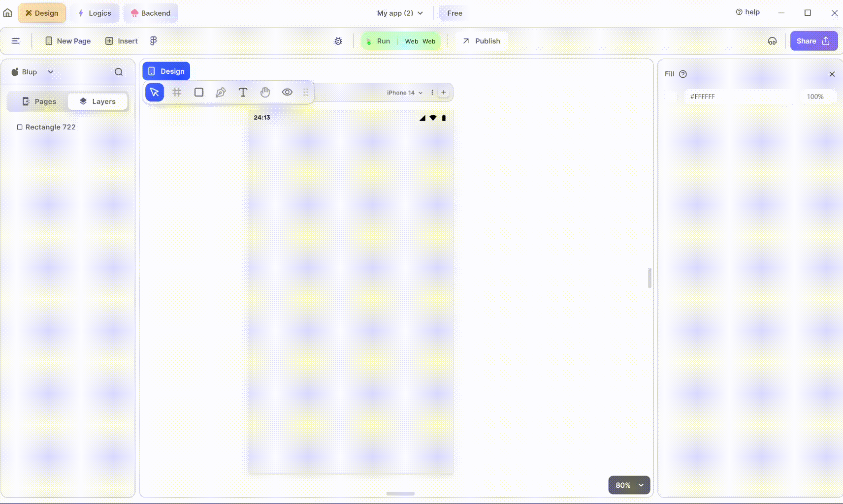Edit the #FFFFFF fill color value

coord(738,96)
